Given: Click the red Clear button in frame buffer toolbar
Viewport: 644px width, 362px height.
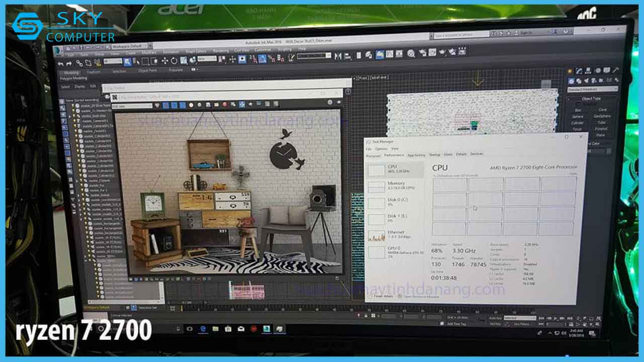Looking at the screenshot, I should tap(224, 104).
